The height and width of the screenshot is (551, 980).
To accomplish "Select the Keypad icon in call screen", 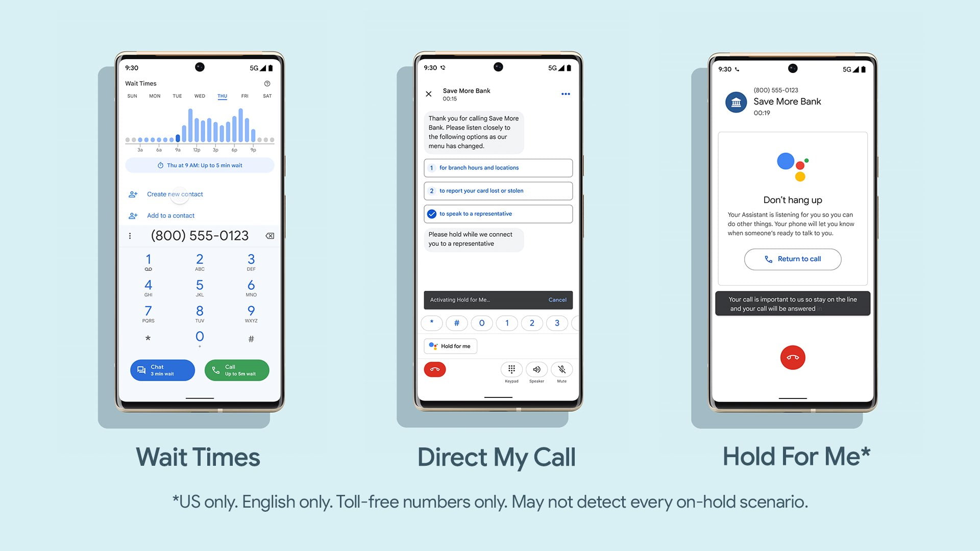I will click(511, 369).
